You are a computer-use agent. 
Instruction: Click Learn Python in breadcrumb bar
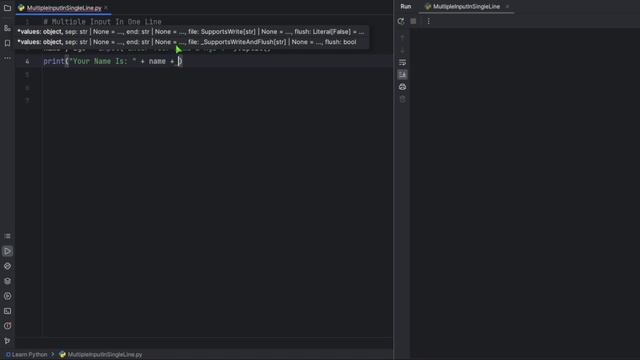click(x=29, y=355)
